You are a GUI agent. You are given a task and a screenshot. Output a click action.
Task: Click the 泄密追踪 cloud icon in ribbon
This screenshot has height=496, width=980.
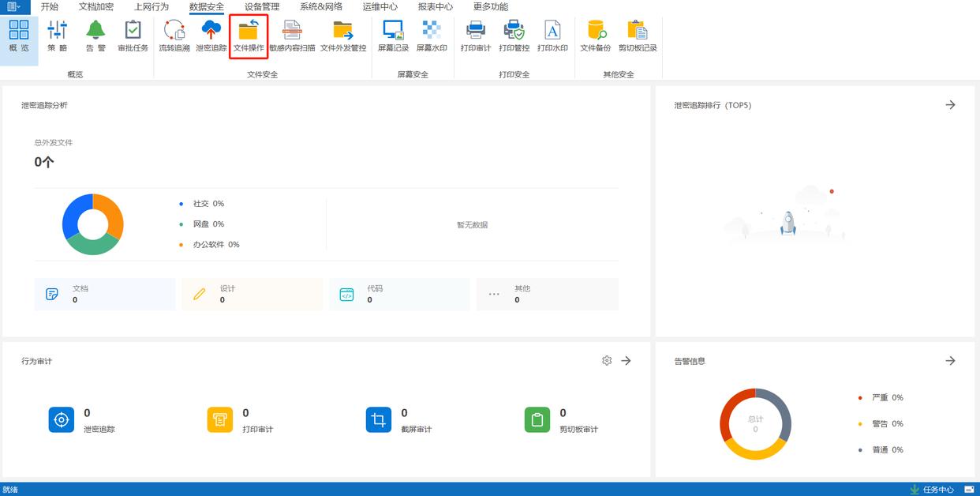click(x=211, y=36)
